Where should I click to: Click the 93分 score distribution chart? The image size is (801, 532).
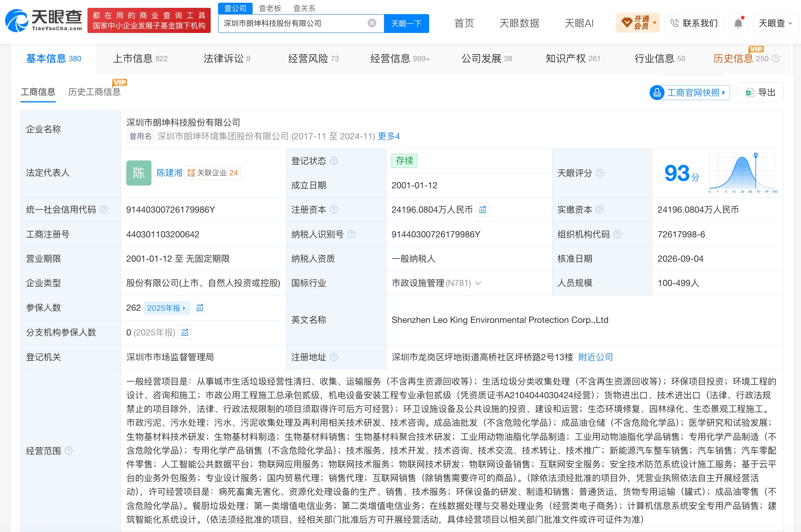[x=743, y=173]
